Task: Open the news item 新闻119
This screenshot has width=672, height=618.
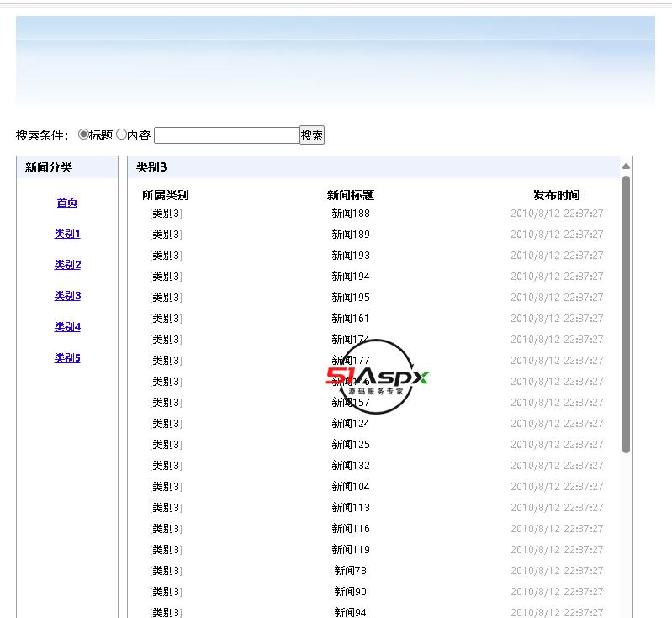Action: pyautogui.click(x=350, y=550)
